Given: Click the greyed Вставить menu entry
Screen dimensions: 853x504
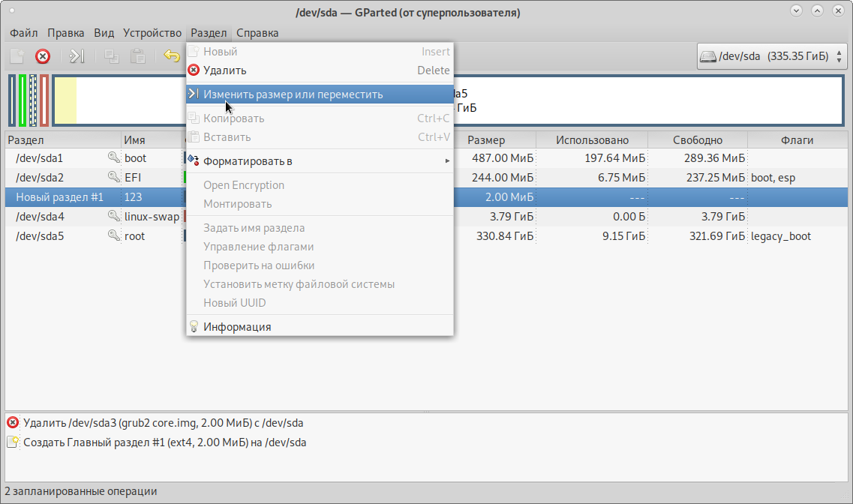Looking at the screenshot, I should click(320, 137).
